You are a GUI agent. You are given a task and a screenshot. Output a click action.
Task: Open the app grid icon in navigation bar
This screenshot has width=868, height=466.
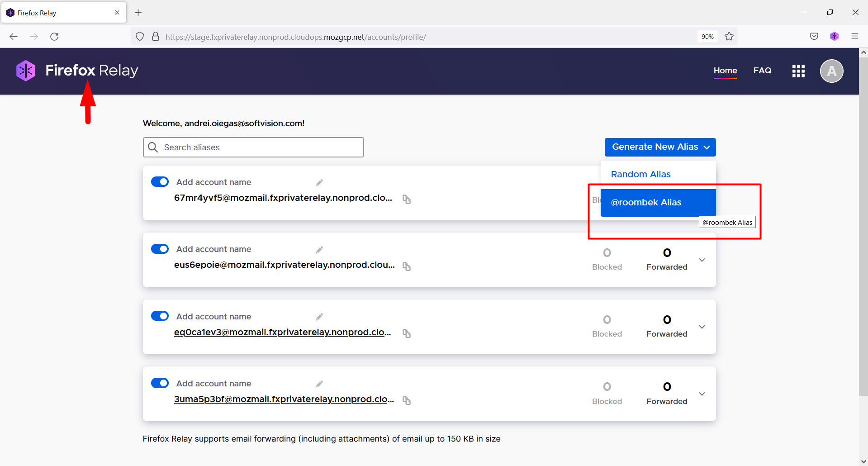[798, 71]
